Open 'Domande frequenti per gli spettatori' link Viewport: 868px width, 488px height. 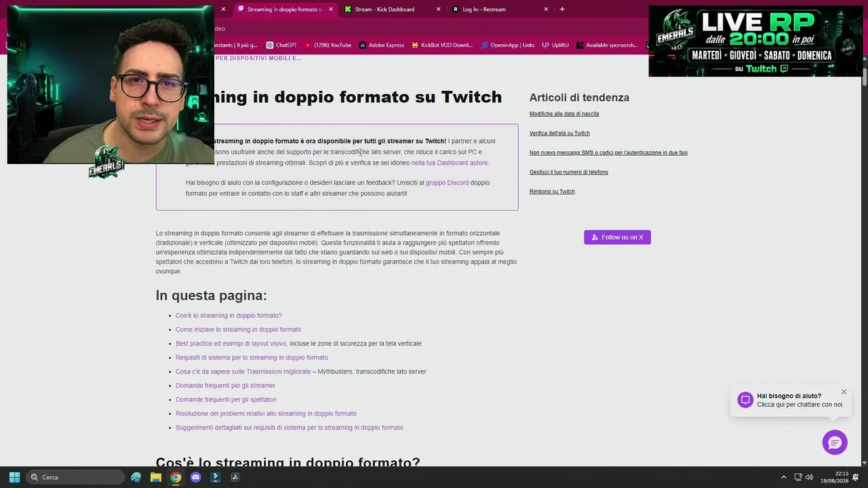pyautogui.click(x=226, y=400)
